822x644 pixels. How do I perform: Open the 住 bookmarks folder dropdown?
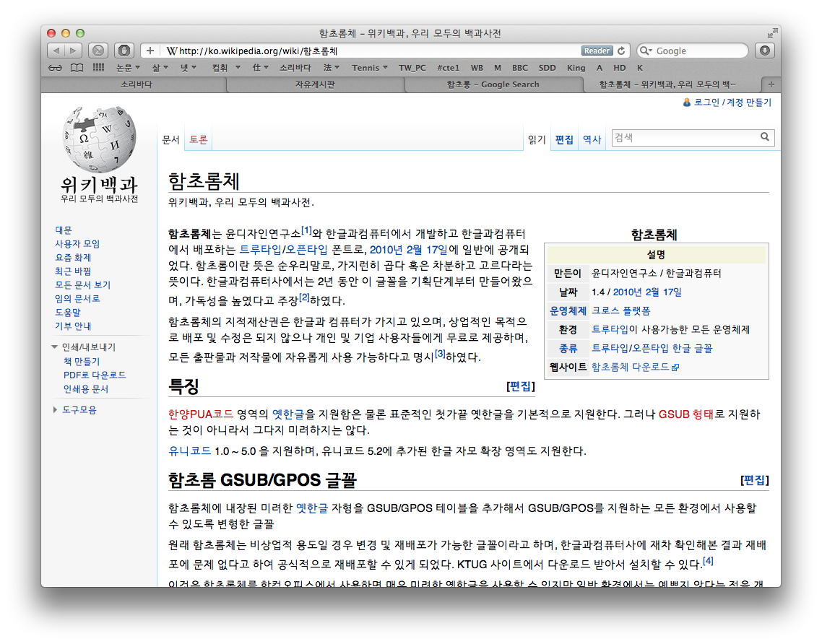[x=261, y=68]
